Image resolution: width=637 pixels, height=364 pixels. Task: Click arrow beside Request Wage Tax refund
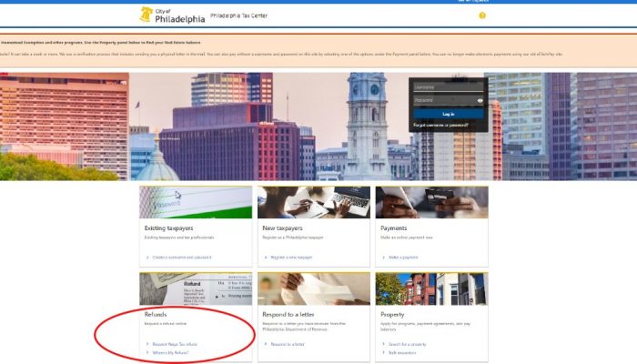pos(147,344)
